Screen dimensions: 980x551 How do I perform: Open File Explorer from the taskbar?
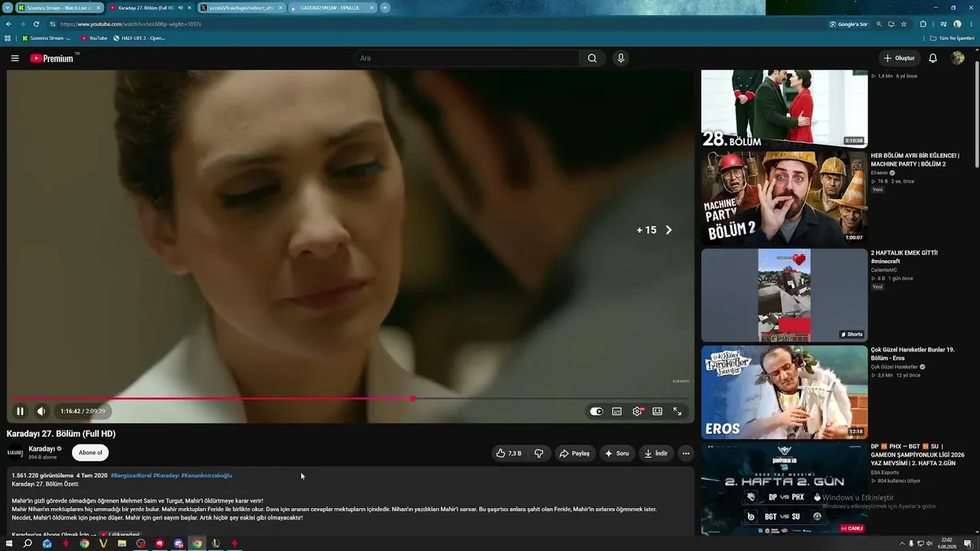pos(122,543)
